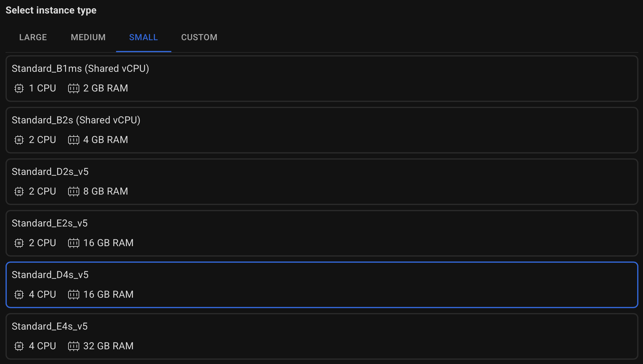Choose the Standard_B2s (Shared vCPU) option

322,130
